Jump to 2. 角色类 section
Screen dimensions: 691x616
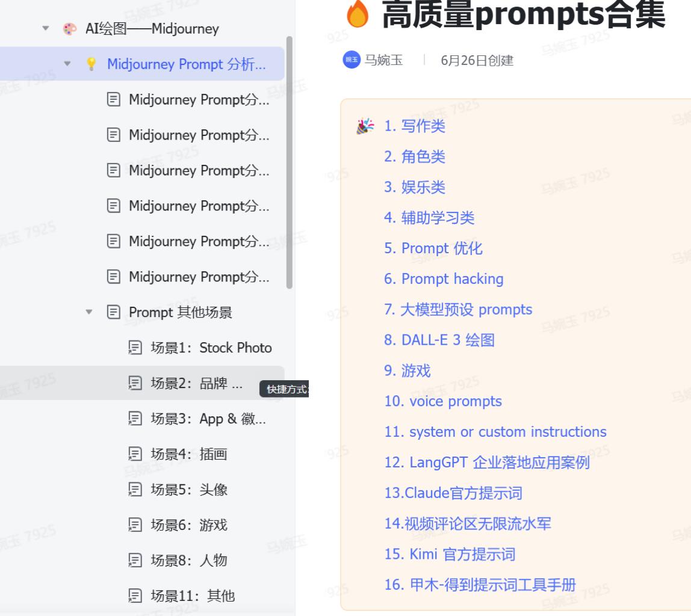415,157
